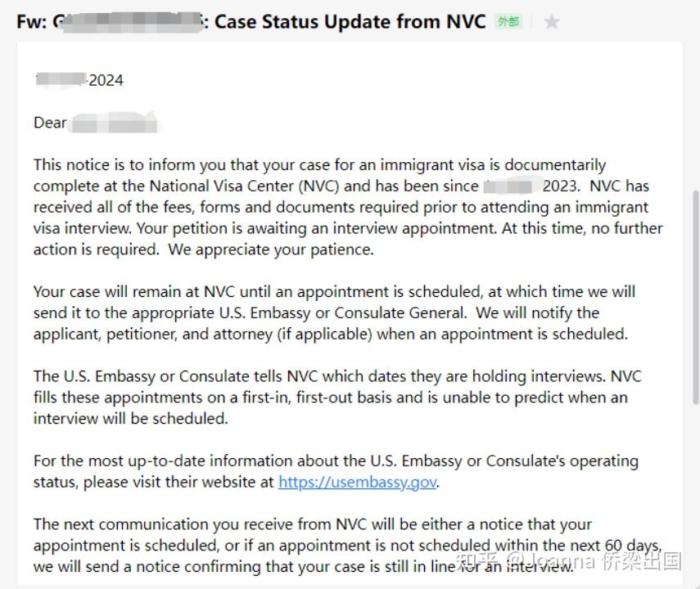Click the 'Fw:' prefix in the subject
The width and height of the screenshot is (700, 589).
point(31,22)
